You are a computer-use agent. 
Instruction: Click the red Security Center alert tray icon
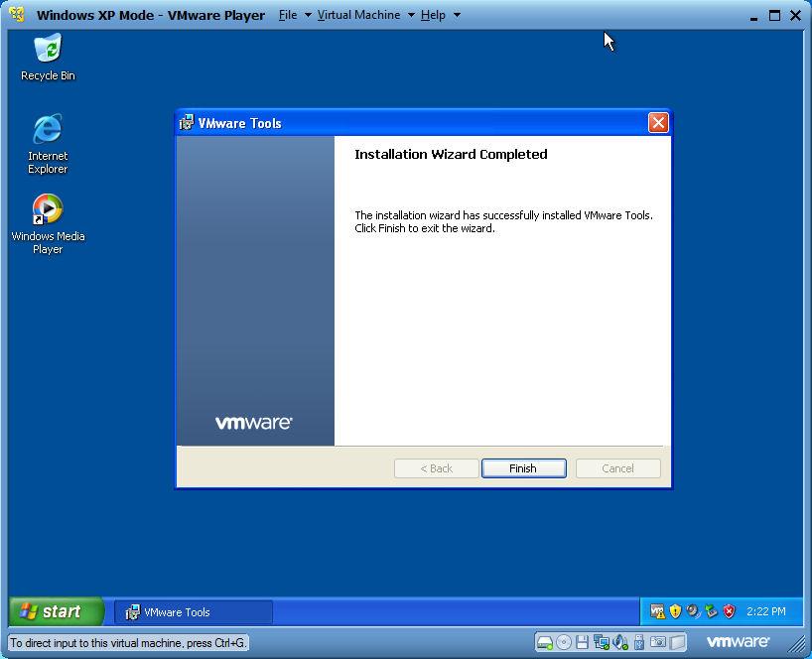[729, 611]
